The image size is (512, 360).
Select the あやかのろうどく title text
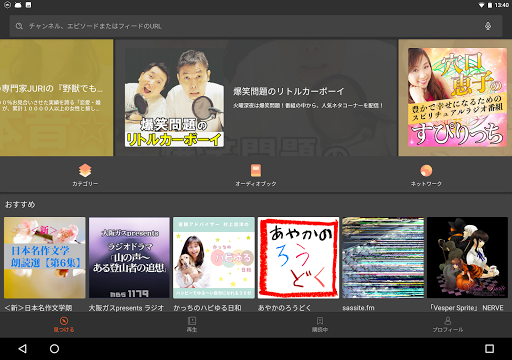[284, 308]
